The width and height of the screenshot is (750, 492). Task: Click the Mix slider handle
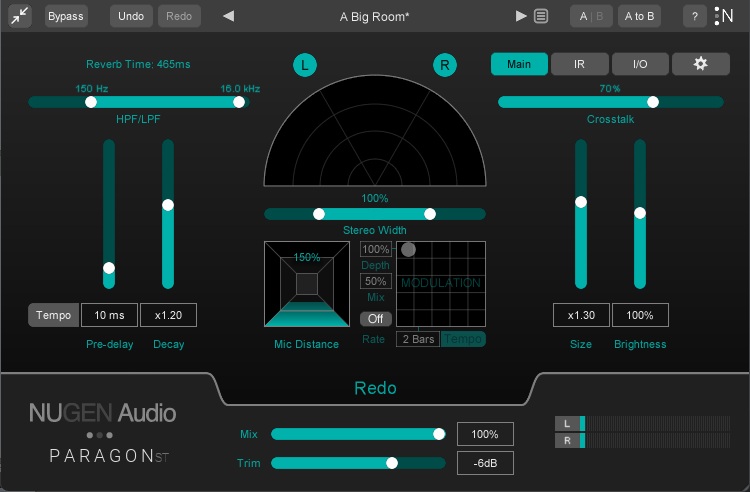(x=439, y=434)
